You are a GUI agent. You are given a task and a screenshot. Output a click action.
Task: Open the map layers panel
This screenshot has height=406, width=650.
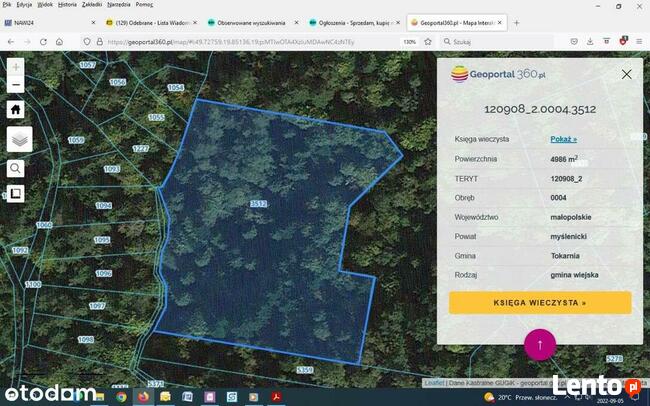[x=18, y=139]
